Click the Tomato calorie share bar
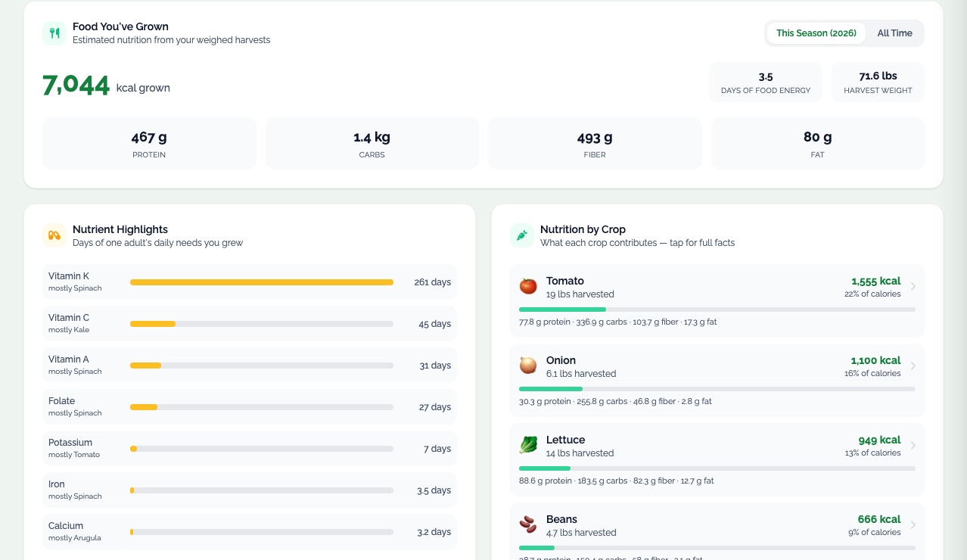 tap(717, 310)
